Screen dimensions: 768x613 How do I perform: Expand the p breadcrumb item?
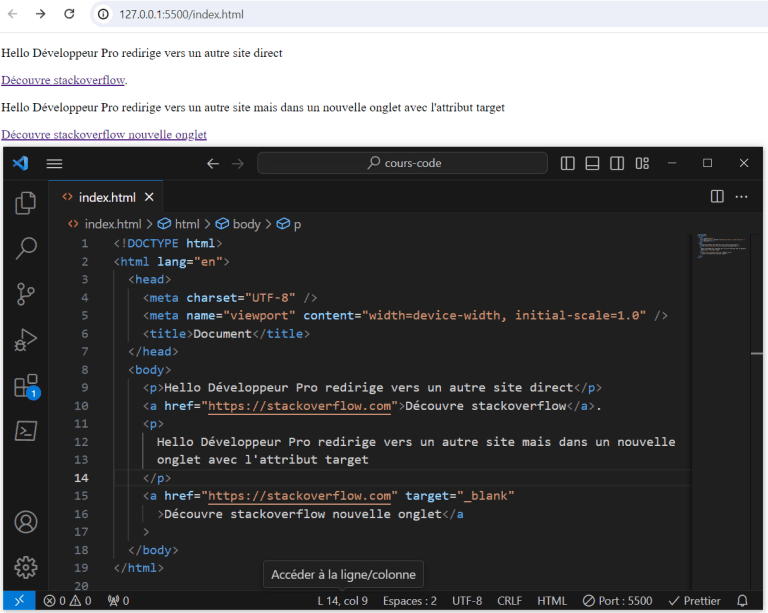[x=289, y=224]
